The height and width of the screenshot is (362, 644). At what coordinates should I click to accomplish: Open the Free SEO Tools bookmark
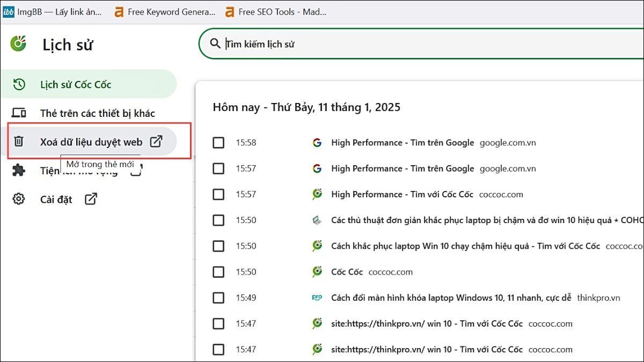point(275,11)
